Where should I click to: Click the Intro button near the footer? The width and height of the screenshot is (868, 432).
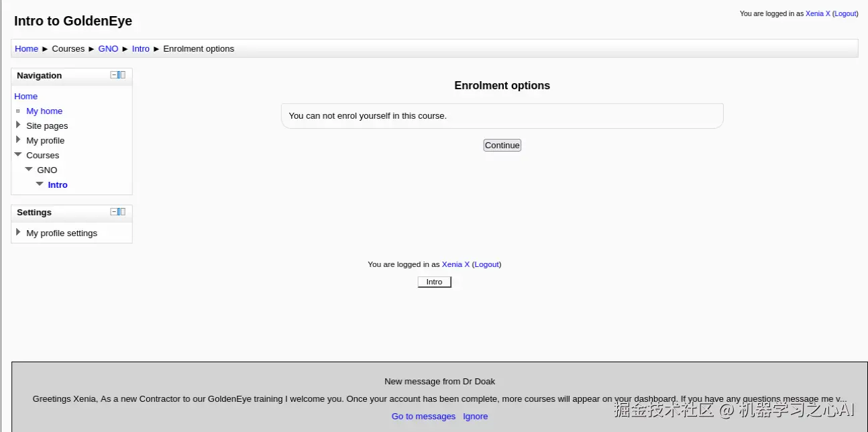pyautogui.click(x=435, y=282)
